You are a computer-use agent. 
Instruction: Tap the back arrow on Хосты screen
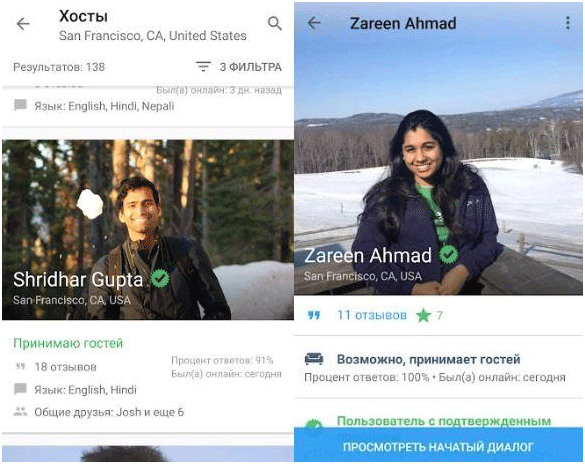[23, 24]
